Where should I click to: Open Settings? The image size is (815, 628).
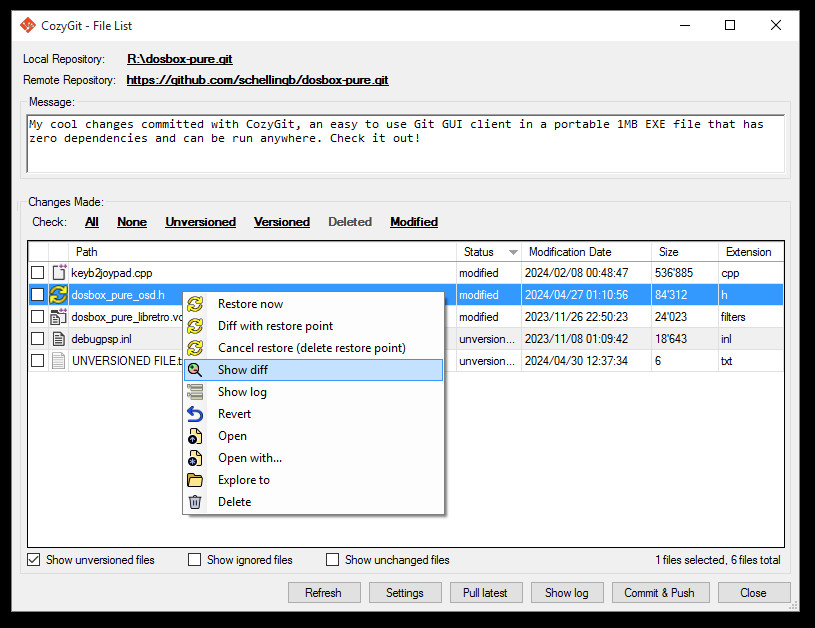click(x=405, y=593)
